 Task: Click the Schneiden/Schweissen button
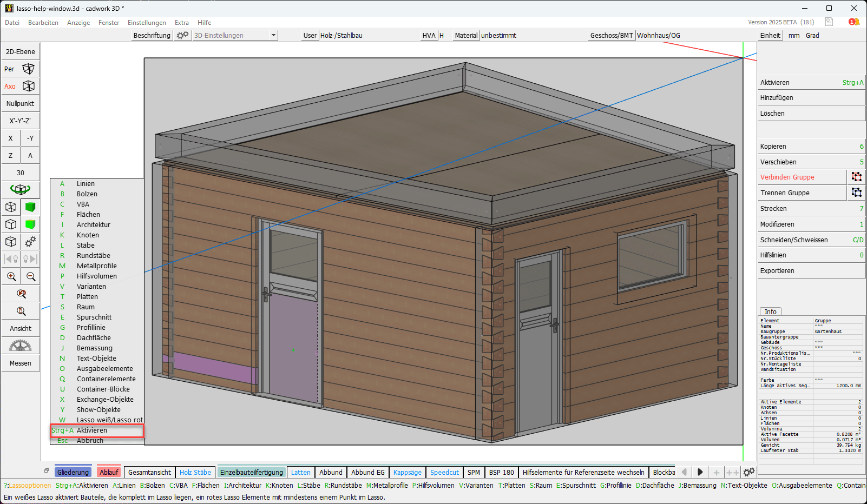point(812,240)
